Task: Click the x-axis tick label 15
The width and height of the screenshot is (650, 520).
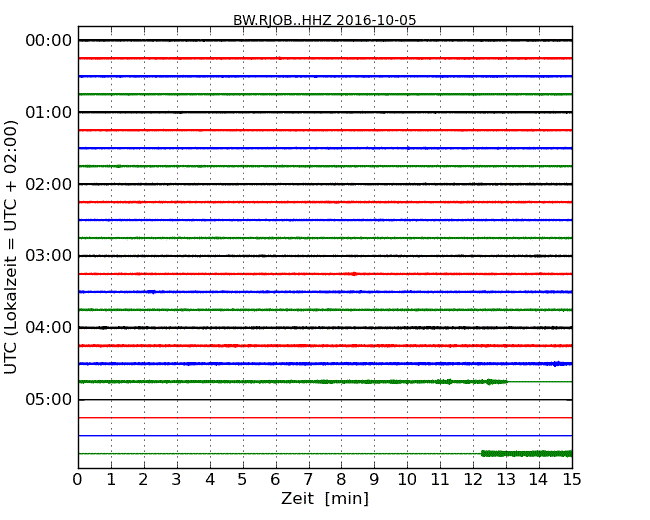Action: (572, 480)
